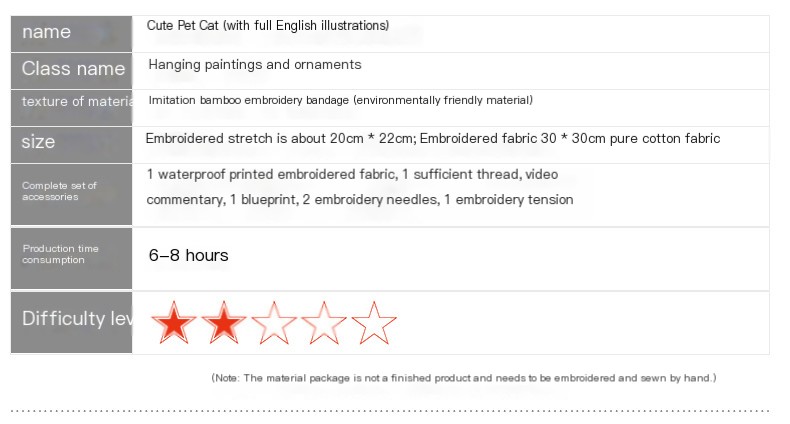Click the note about material package
The height and width of the screenshot is (424, 790).
[464, 378]
